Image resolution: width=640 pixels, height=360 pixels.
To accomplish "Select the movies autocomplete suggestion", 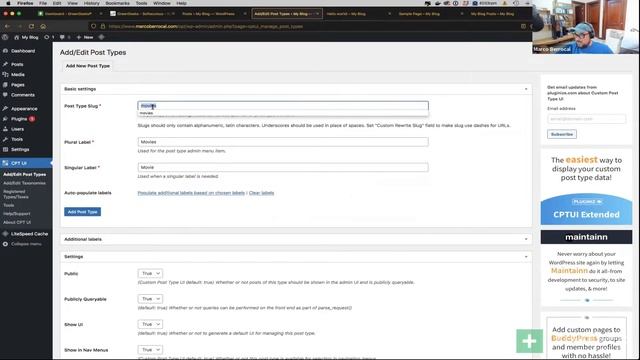I will coord(283,113).
